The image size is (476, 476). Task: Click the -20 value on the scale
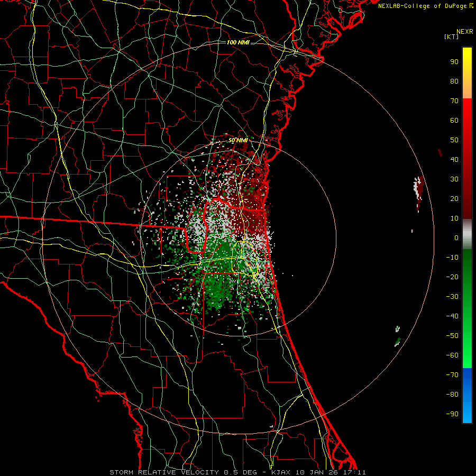point(452,277)
